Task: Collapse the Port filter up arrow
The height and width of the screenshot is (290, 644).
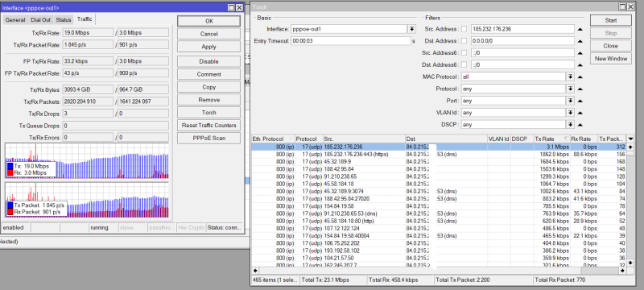Action: coord(580,101)
